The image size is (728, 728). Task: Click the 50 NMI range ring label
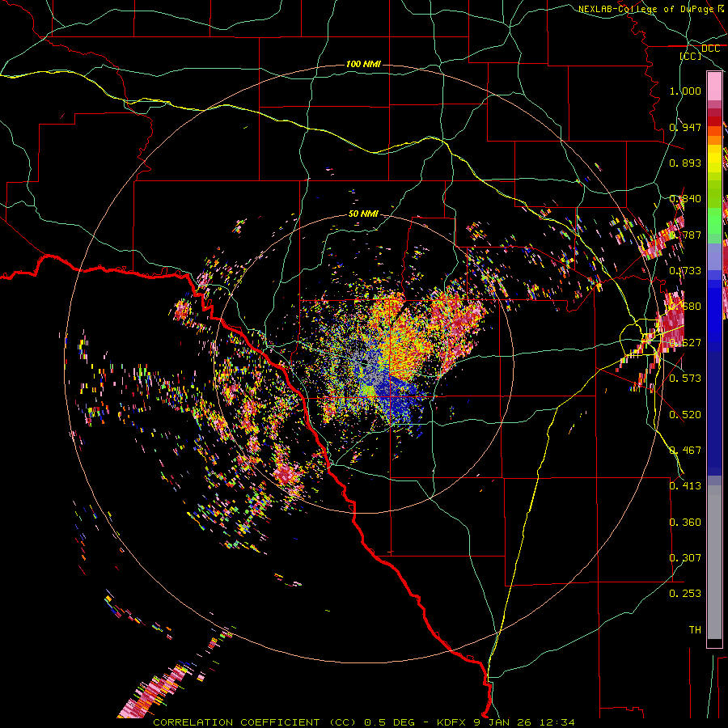point(363,214)
